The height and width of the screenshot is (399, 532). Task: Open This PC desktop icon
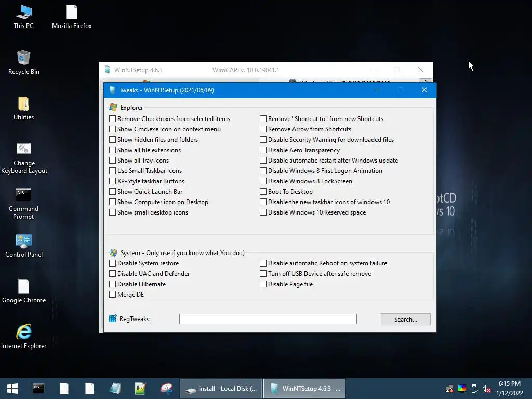click(23, 17)
